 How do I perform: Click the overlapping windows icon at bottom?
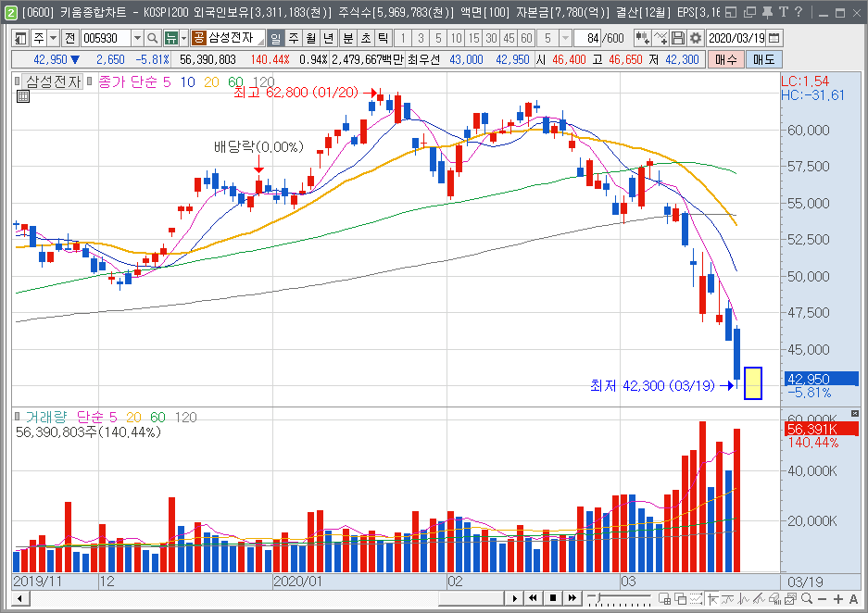[680, 598]
